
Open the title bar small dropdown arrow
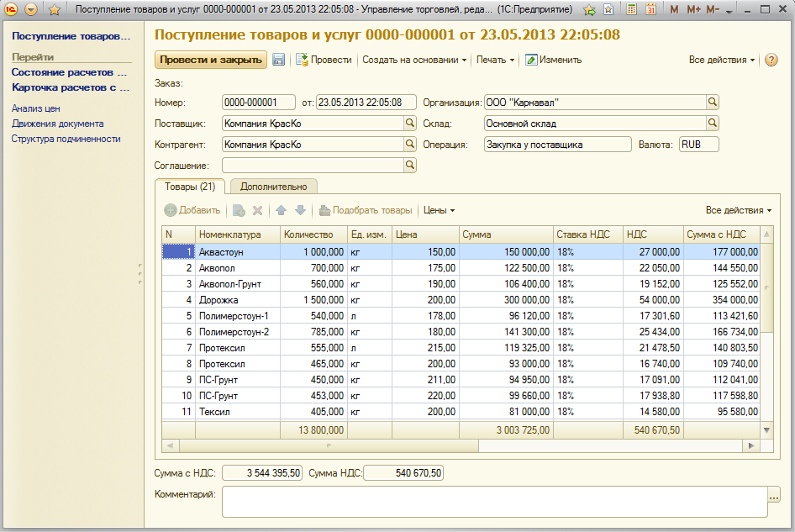click(729, 11)
